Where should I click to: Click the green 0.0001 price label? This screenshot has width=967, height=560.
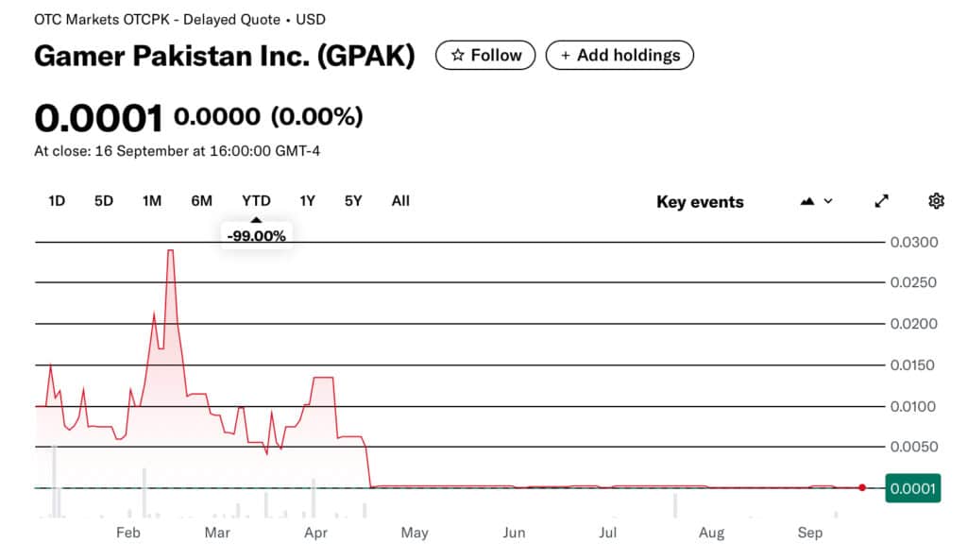click(912, 487)
